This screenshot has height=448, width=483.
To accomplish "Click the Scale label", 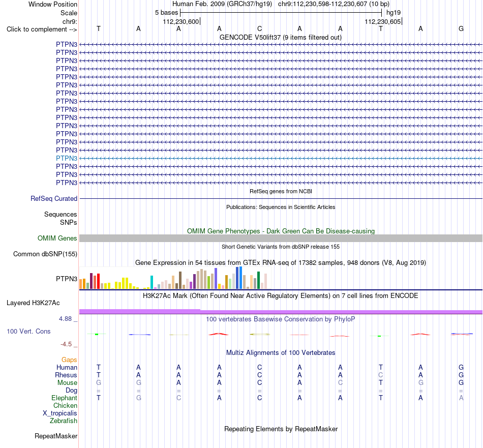I will 69,13.
